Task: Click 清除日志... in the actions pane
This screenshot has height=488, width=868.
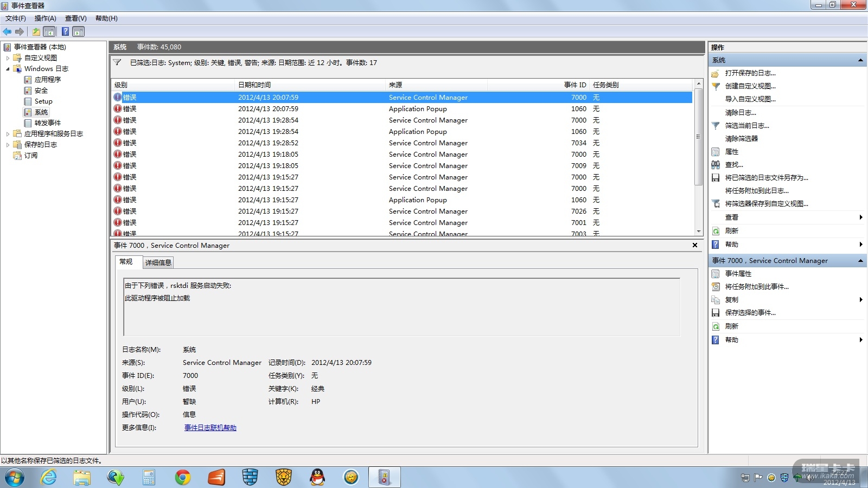Action: click(741, 113)
